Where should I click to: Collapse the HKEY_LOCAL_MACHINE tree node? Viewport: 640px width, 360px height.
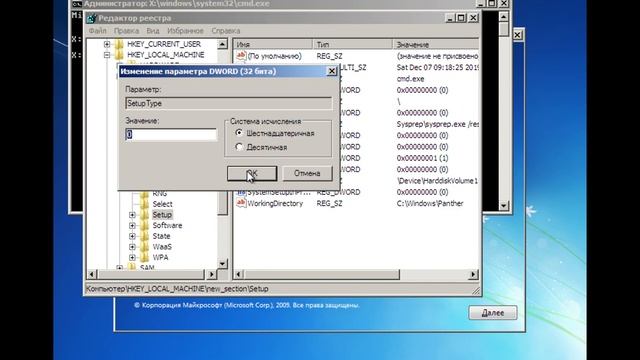point(107,55)
